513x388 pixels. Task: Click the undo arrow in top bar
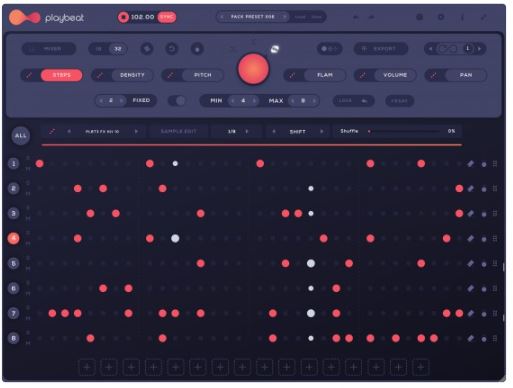(x=356, y=17)
